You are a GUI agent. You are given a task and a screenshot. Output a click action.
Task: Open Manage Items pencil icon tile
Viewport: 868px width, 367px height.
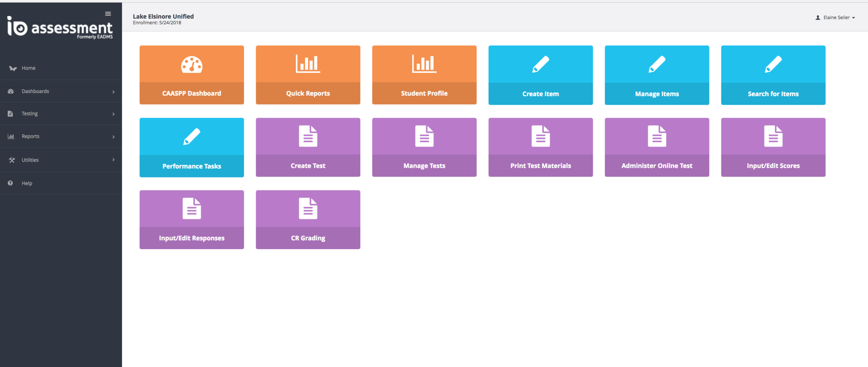tap(657, 64)
